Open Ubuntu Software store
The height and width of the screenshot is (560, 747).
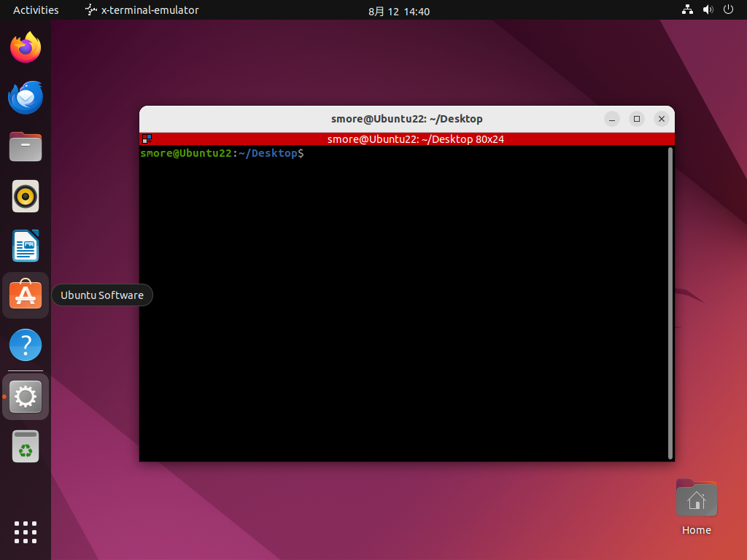coord(26,295)
